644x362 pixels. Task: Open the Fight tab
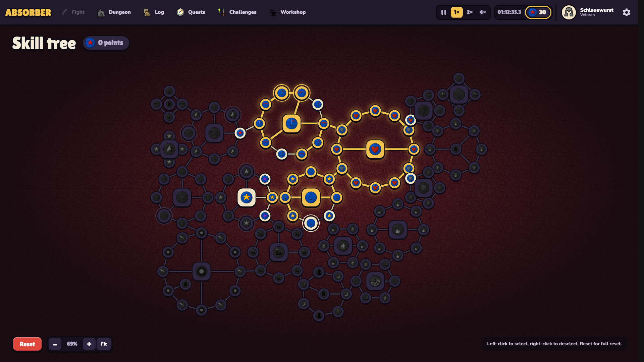[73, 12]
